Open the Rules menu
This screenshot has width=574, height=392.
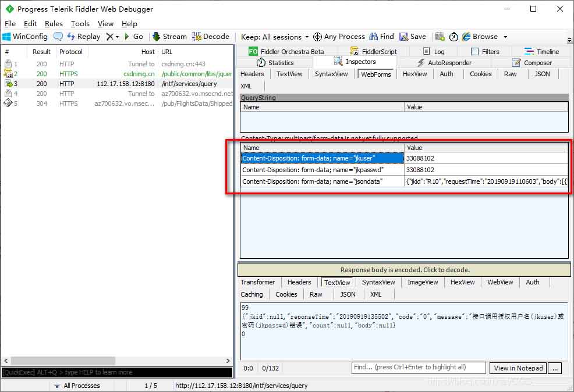(54, 23)
